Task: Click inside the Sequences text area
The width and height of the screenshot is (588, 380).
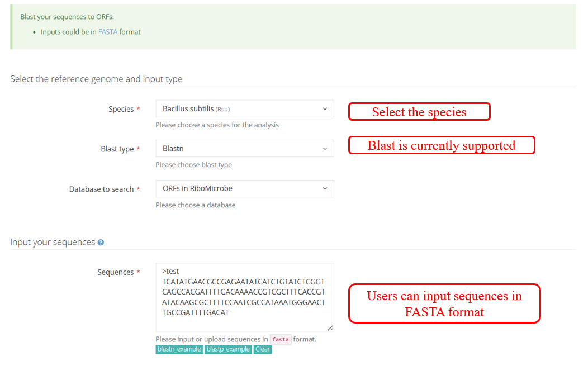Action: [x=244, y=296]
